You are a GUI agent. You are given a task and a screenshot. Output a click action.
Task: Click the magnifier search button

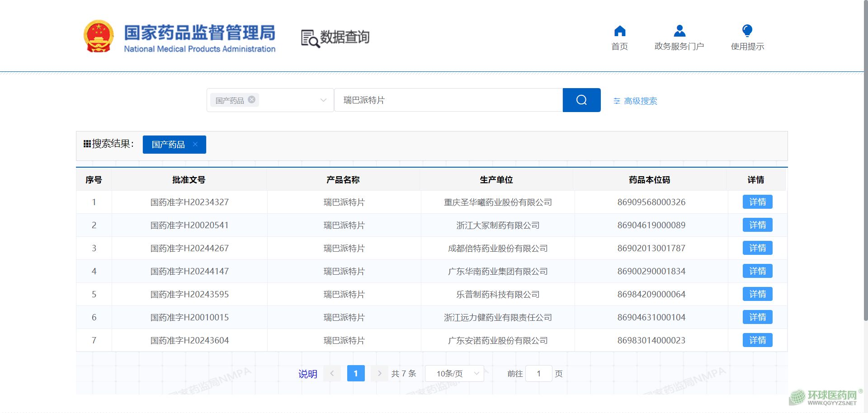pos(581,100)
